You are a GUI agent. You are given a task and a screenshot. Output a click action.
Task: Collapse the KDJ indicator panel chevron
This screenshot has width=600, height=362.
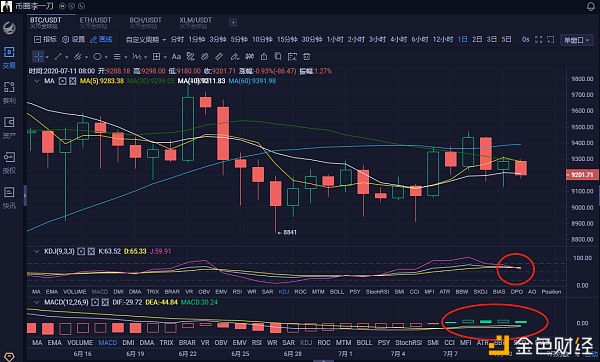click(37, 251)
